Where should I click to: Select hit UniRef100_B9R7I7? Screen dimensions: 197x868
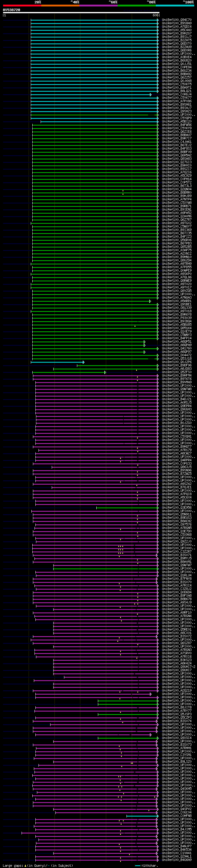(177, 139)
